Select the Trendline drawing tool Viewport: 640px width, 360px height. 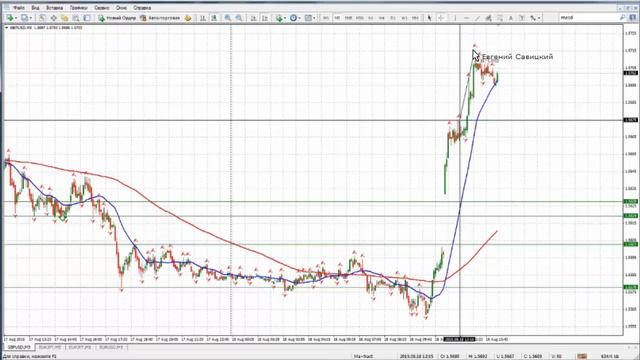(477, 18)
